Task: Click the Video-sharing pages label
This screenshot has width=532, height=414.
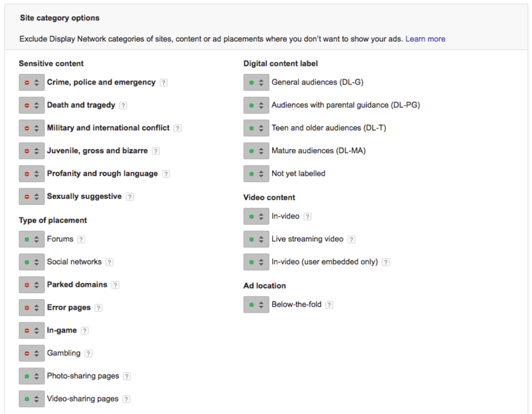Action: [x=83, y=399]
